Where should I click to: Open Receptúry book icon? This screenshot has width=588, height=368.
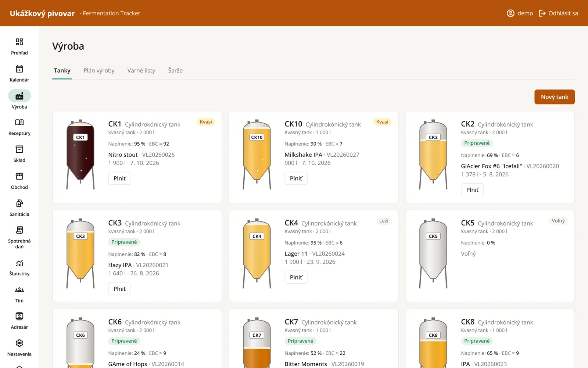click(x=19, y=122)
